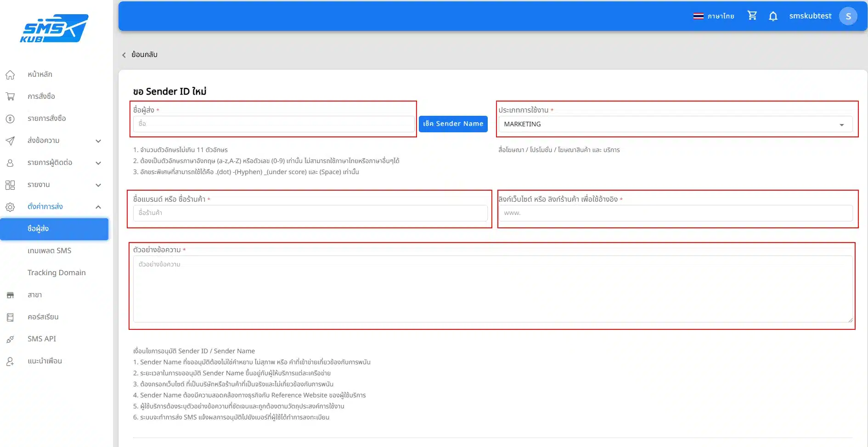Expand the รายงาน menu chevron
Screen dimensions: 868x447
tap(98, 185)
